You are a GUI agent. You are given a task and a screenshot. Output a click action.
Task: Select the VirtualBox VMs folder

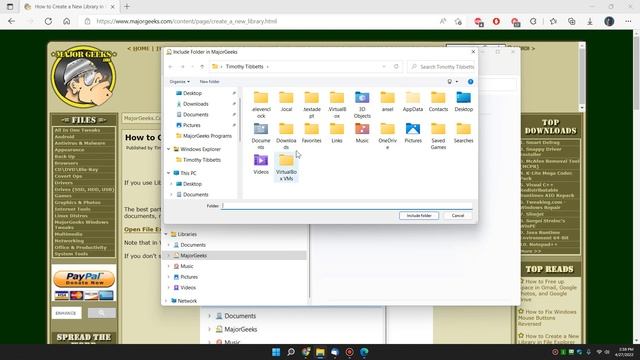click(x=286, y=167)
